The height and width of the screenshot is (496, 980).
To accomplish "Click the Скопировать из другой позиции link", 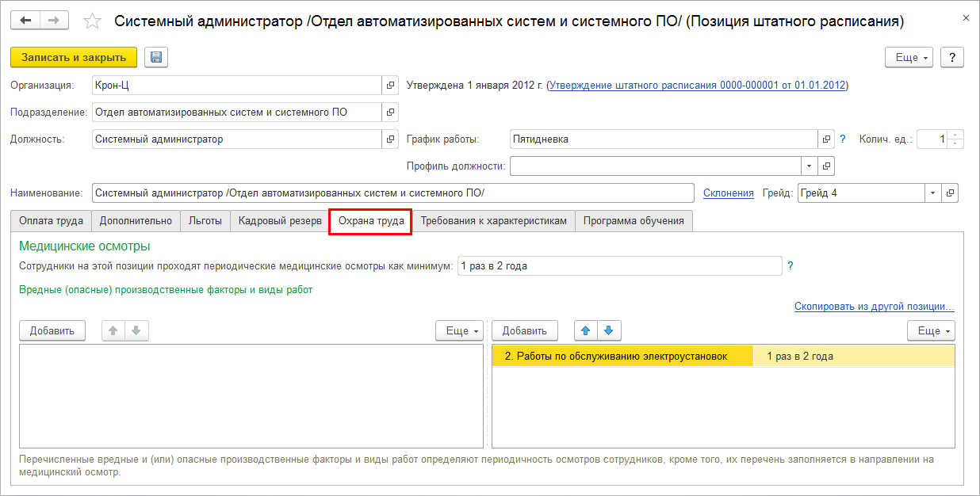I will point(874,307).
